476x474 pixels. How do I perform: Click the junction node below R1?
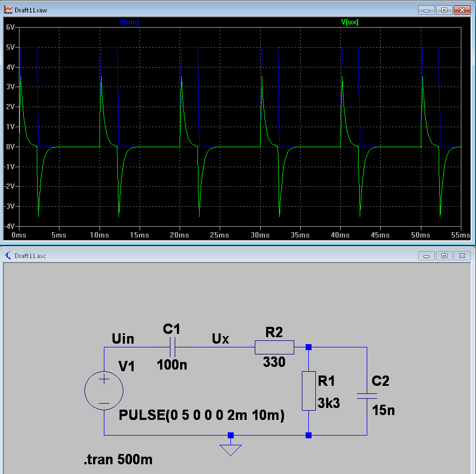tap(309, 436)
